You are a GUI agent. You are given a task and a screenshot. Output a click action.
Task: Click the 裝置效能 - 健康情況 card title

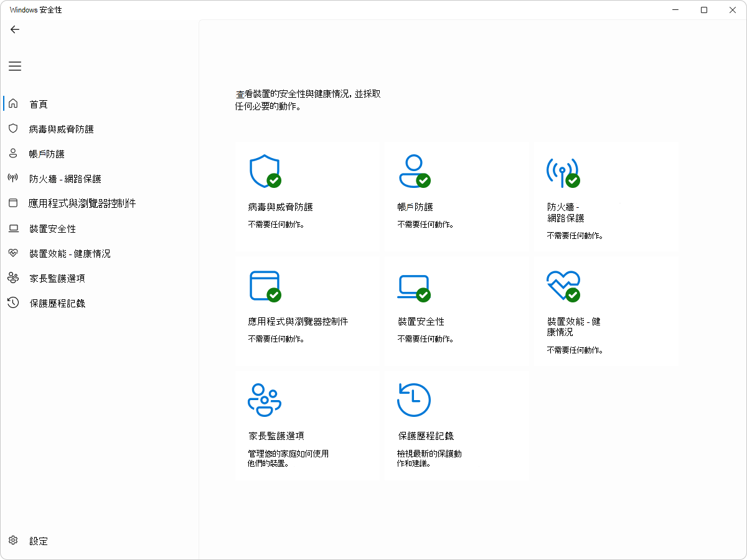pyautogui.click(x=574, y=327)
